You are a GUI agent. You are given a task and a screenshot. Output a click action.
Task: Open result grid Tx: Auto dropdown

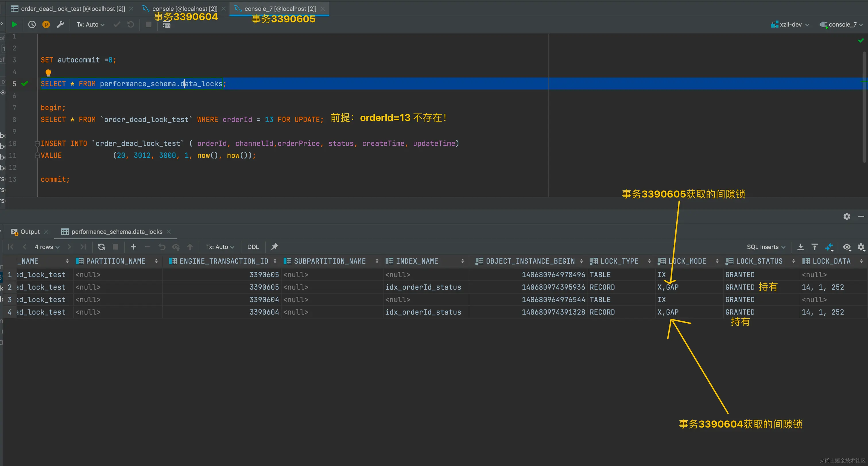(220, 247)
